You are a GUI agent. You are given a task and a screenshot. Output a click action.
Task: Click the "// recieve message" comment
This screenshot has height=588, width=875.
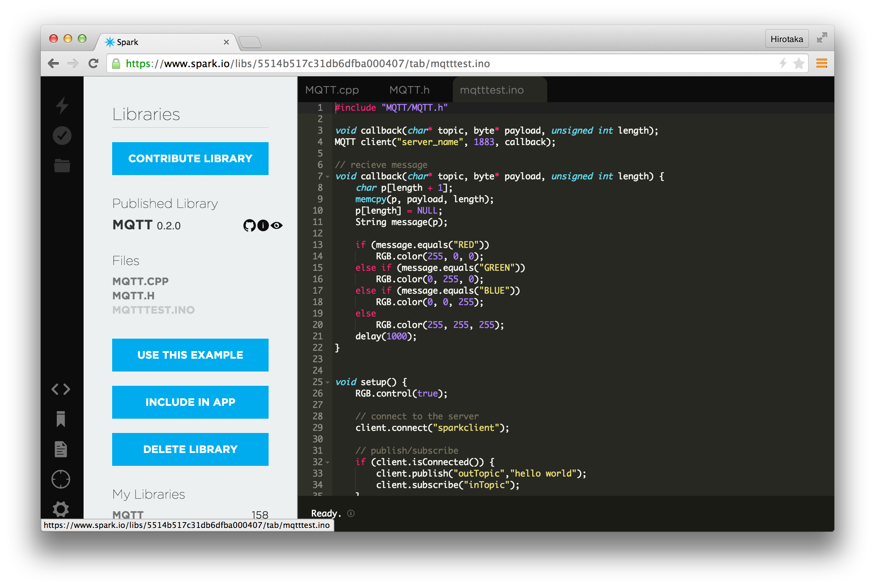(x=381, y=165)
